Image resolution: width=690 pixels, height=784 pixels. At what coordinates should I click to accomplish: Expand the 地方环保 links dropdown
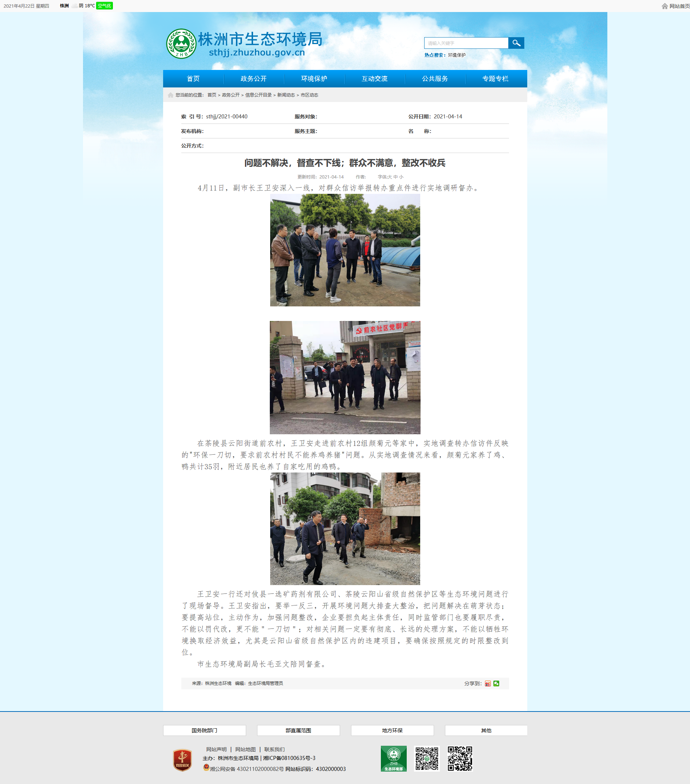point(392,731)
